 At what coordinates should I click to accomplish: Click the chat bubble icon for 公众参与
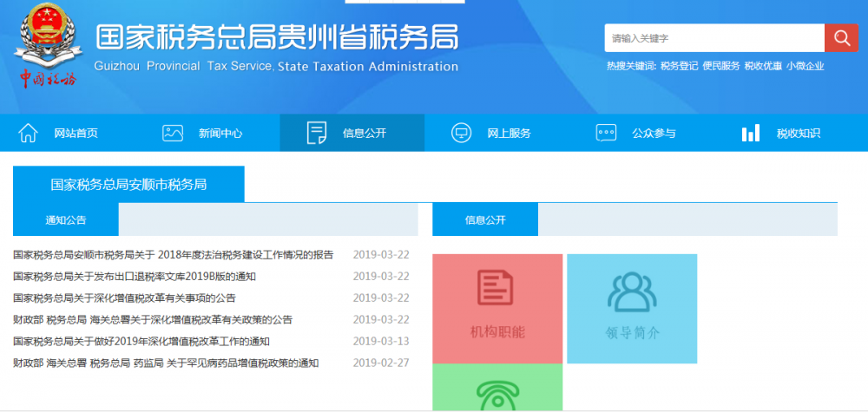[606, 133]
